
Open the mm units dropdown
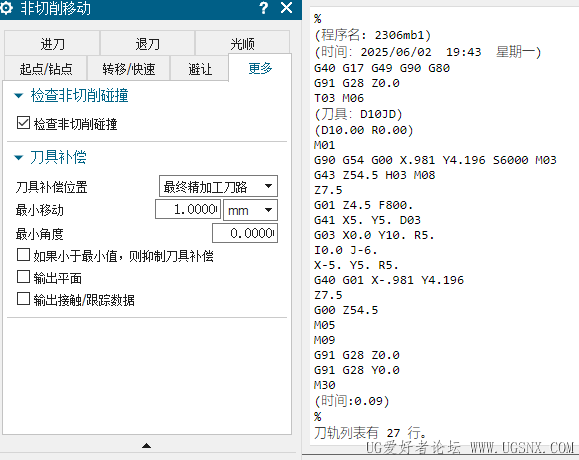[250, 210]
